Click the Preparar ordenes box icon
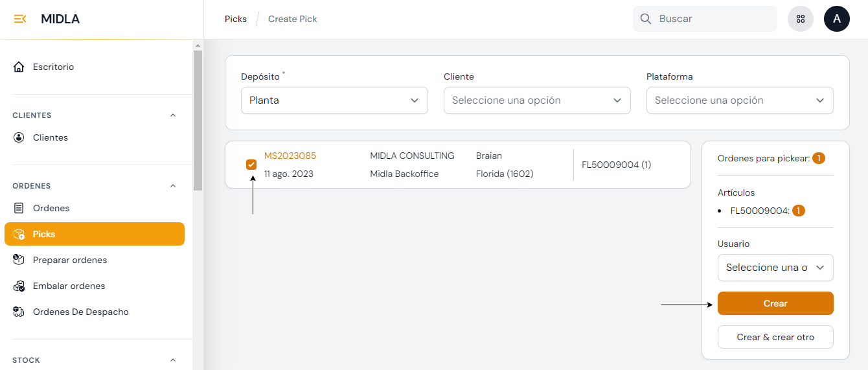The image size is (868, 370). pyautogui.click(x=19, y=260)
